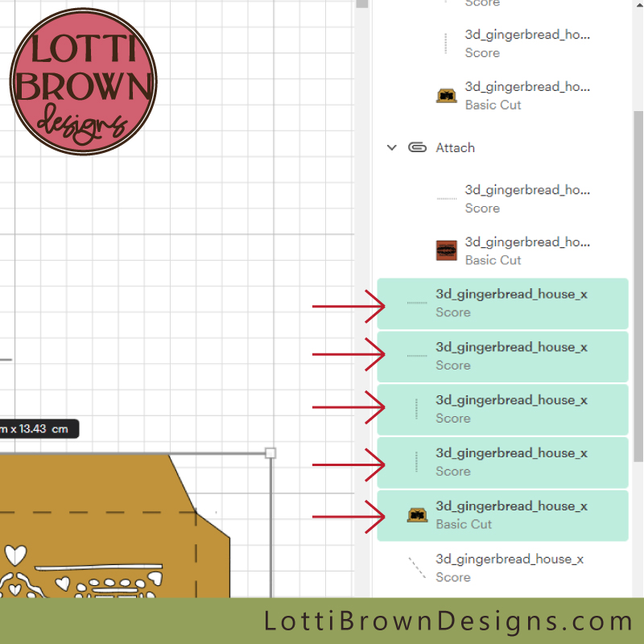Collapse the Attach group chevron
The image size is (644, 644).
pyautogui.click(x=391, y=147)
